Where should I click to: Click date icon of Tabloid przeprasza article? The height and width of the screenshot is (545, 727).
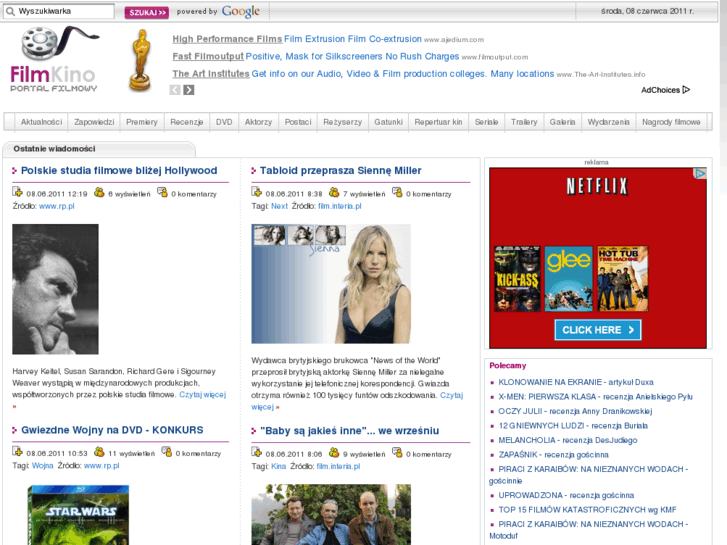tap(257, 192)
